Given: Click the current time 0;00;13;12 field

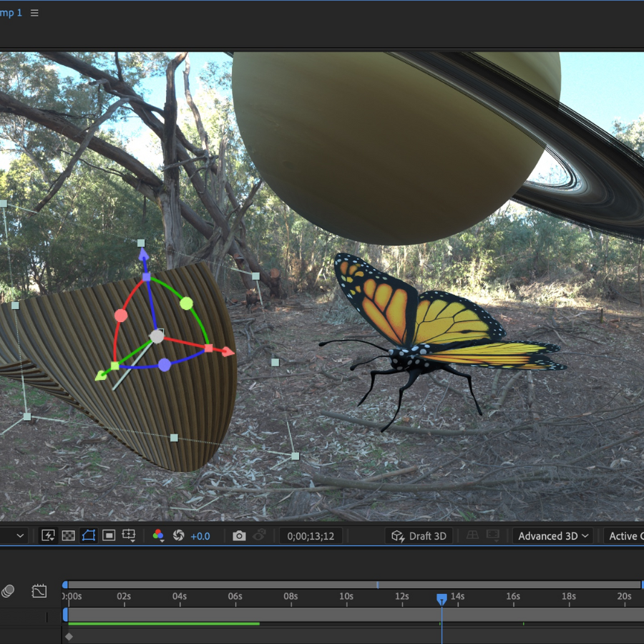Looking at the screenshot, I should point(311,536).
